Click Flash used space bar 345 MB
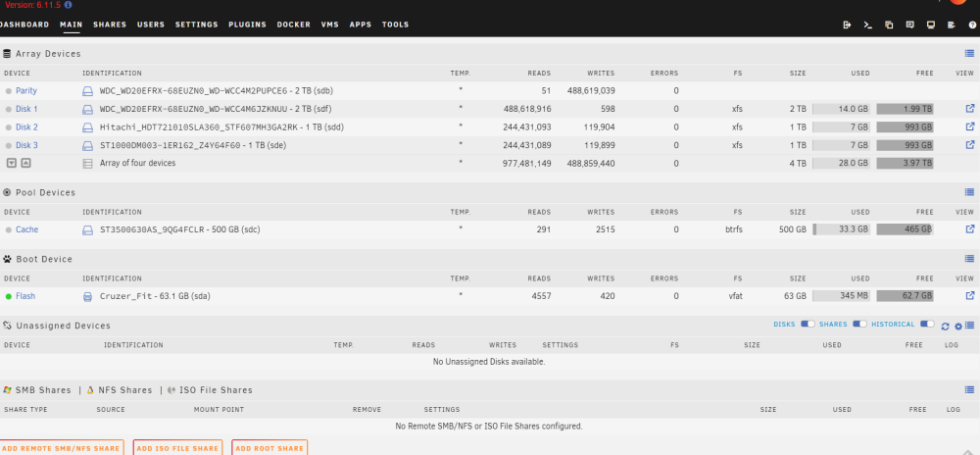Screen dimensions: 980x455 coord(841,295)
